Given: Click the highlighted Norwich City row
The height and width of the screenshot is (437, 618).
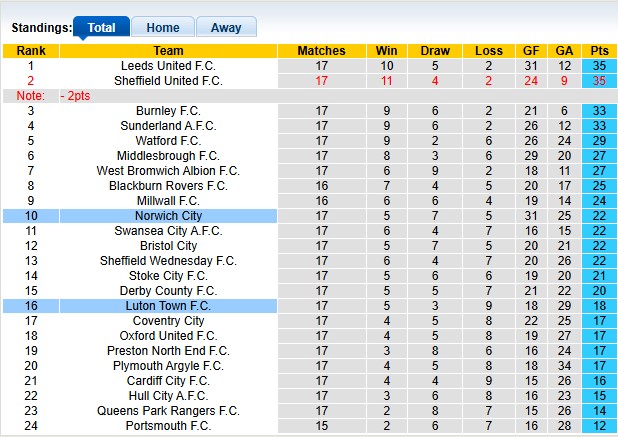Looking at the screenshot, I should (168, 216).
